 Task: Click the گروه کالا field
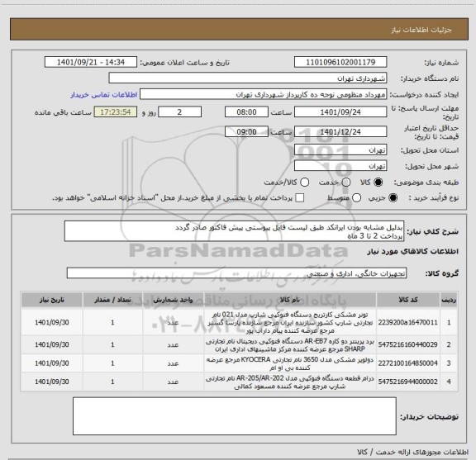[236, 273]
